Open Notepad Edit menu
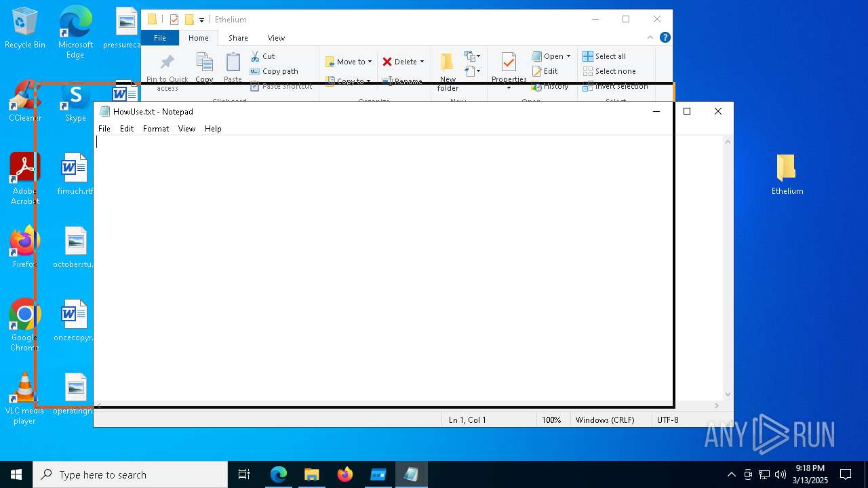The height and width of the screenshot is (488, 868). point(127,129)
